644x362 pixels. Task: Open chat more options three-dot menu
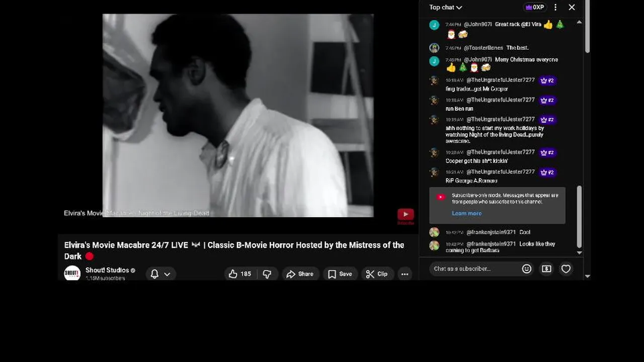555,7
